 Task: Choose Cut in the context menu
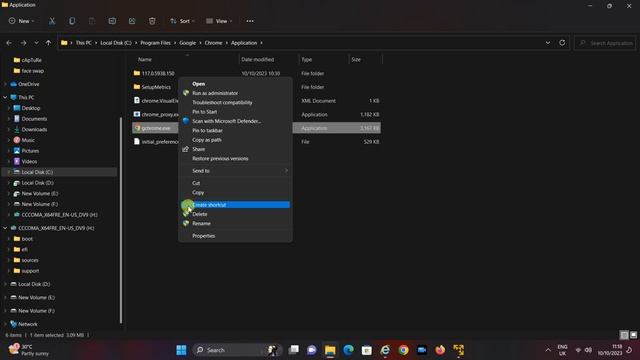235,183
